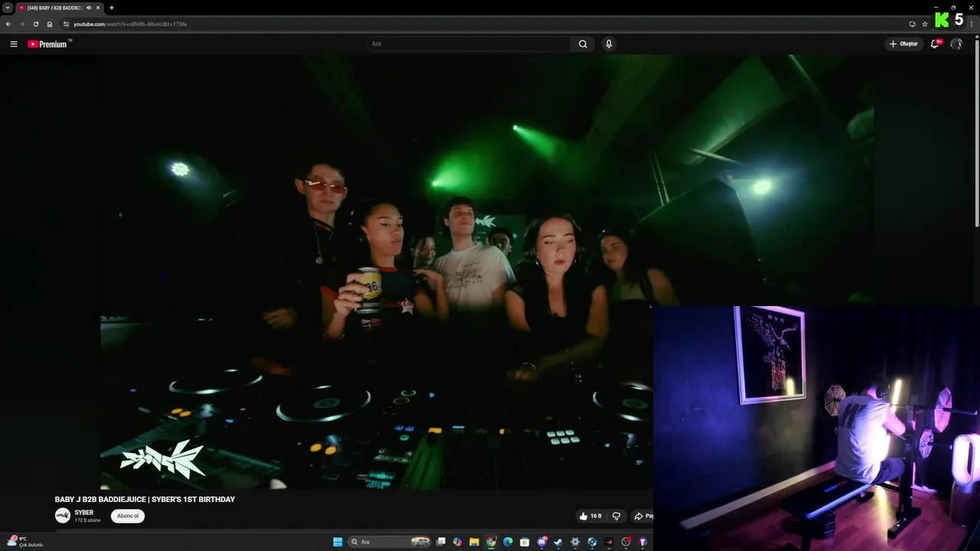Go back with the browser back arrow

pyautogui.click(x=8, y=24)
